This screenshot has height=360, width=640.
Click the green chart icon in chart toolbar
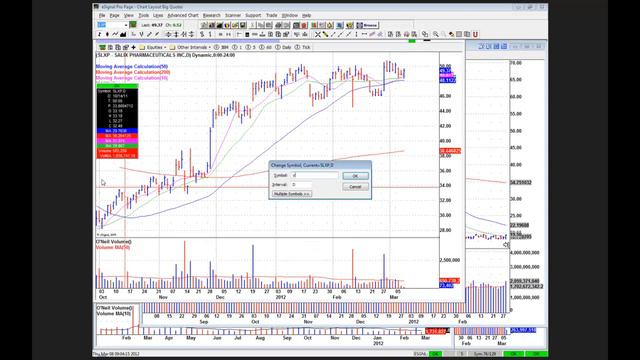click(102, 47)
